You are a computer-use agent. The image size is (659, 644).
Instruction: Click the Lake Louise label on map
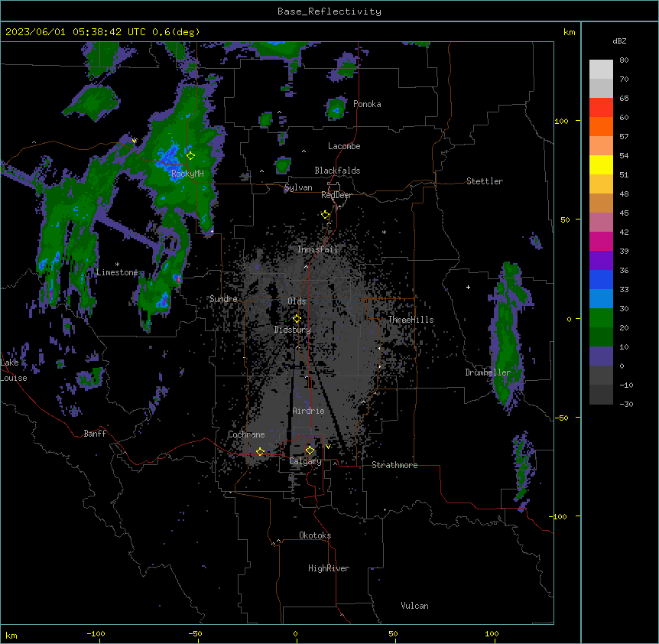point(14,370)
